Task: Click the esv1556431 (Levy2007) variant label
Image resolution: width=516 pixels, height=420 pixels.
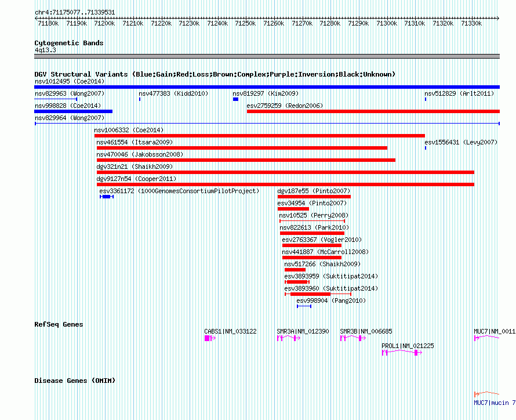Action: (461, 142)
